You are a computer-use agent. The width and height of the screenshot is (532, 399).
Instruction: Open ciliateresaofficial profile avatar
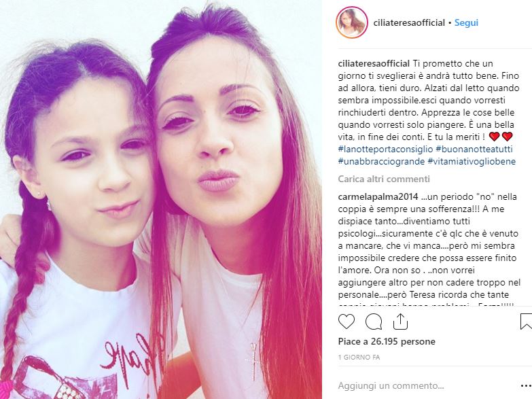click(x=352, y=22)
